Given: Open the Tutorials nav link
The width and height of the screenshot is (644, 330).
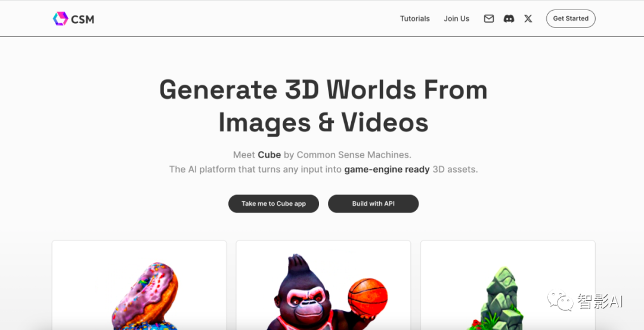Looking at the screenshot, I should [415, 18].
